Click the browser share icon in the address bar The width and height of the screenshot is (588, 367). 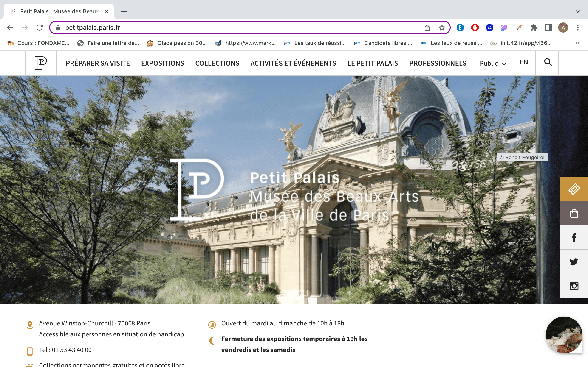[x=427, y=28]
